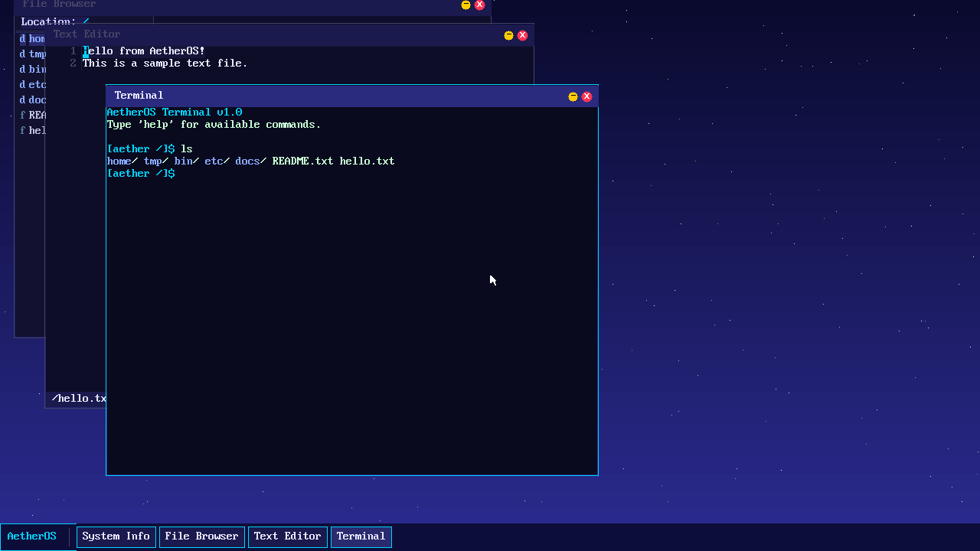980x551 pixels.
Task: Close the Text Editor window
Action: tap(522, 35)
